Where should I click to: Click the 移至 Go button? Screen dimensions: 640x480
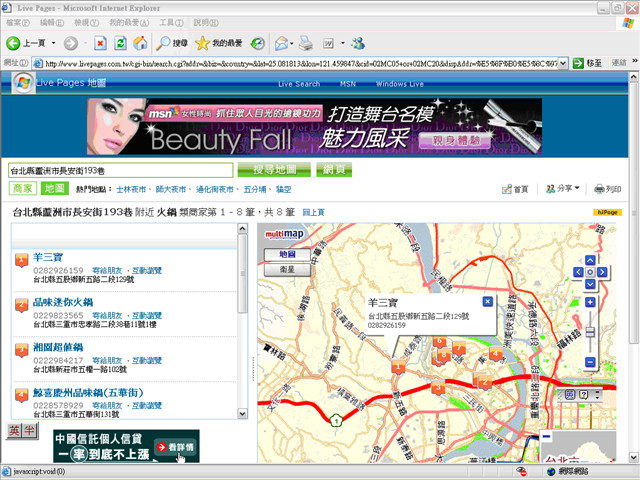click(587, 63)
